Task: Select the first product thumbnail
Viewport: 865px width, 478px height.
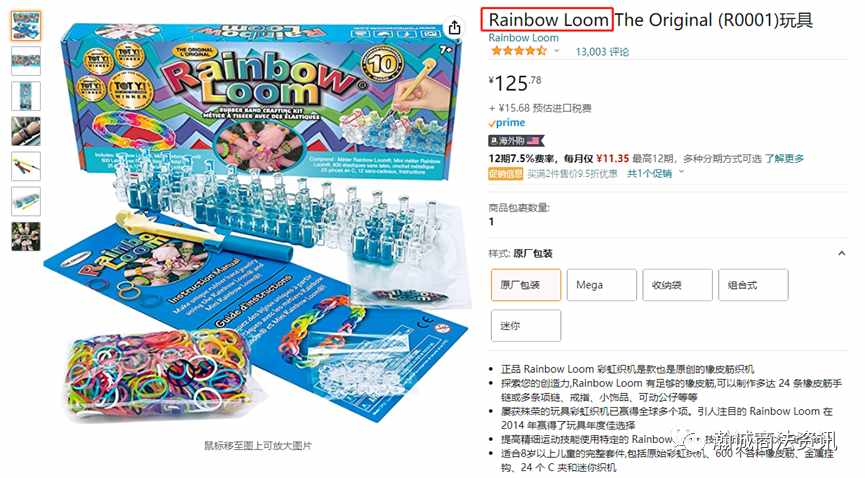Action: pos(26,26)
